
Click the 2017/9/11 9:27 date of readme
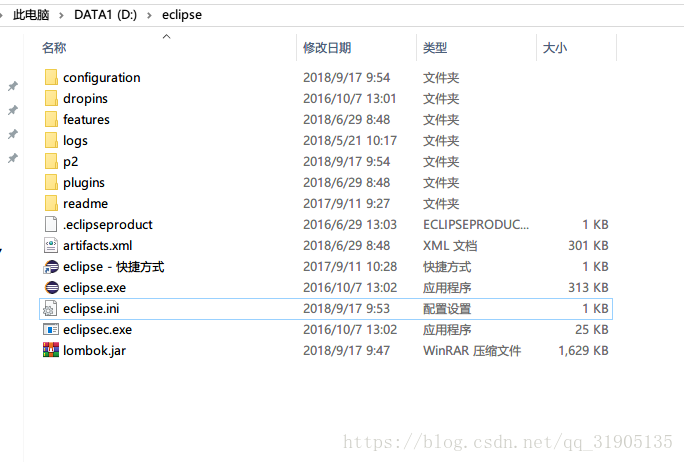[x=346, y=203]
